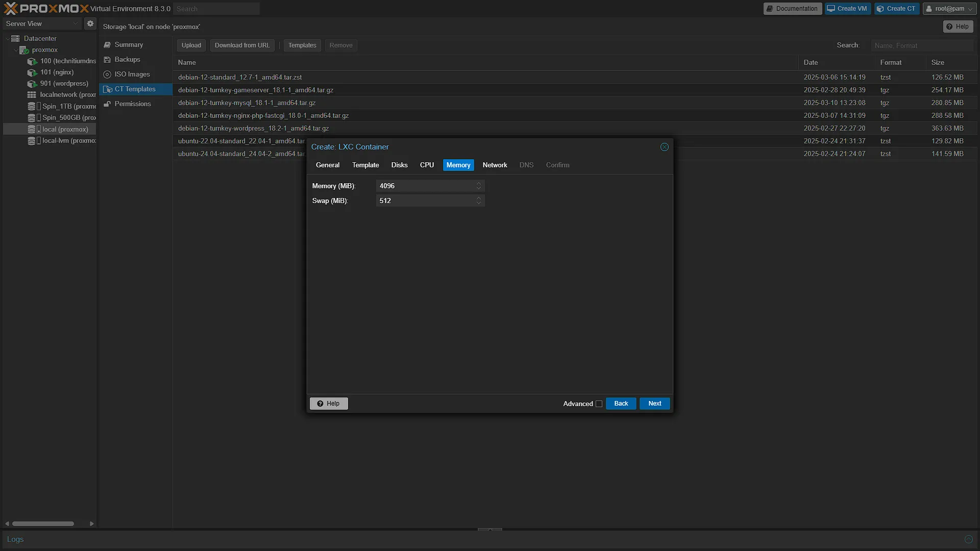
Task: Click Back in the container wizard
Action: 621,404
